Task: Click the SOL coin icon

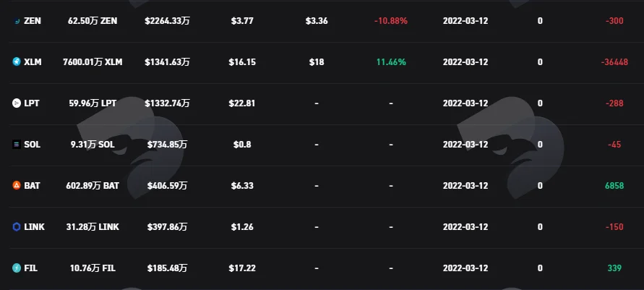Action: [17, 145]
